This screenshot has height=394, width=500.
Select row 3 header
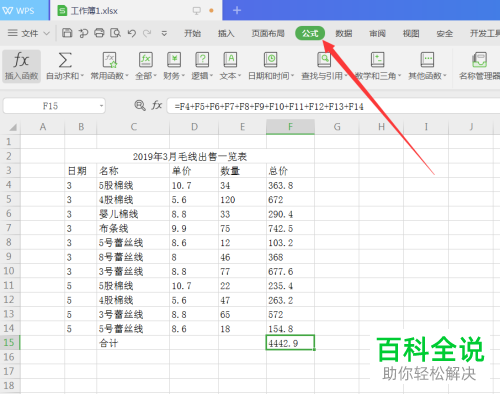point(9,170)
